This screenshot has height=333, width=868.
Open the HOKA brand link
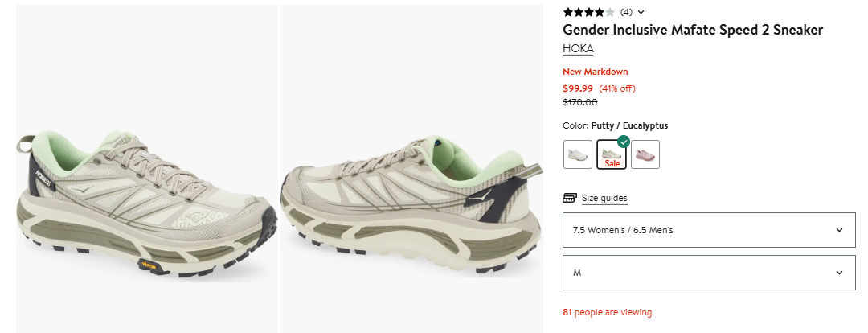pyautogui.click(x=578, y=49)
